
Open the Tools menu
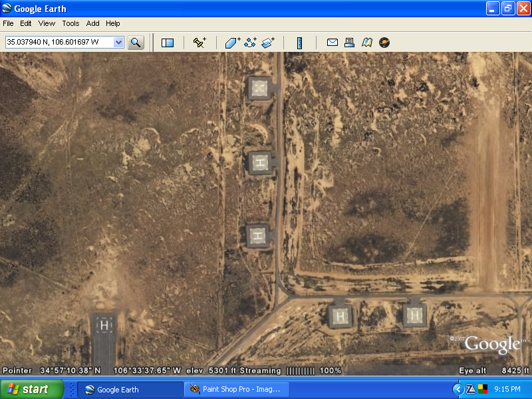click(x=70, y=23)
